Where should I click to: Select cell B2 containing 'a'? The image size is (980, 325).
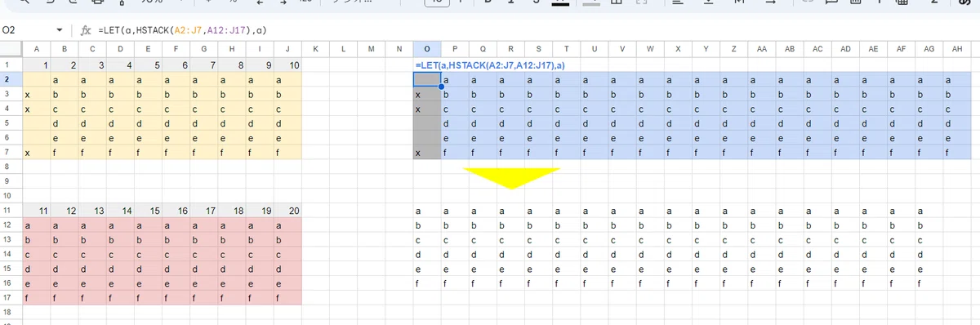pyautogui.click(x=65, y=79)
